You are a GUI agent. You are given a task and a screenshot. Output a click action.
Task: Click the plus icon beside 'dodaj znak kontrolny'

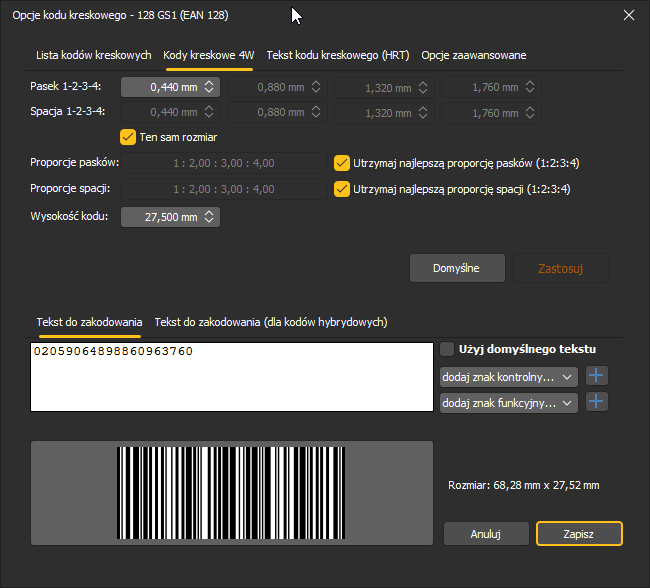coord(597,376)
